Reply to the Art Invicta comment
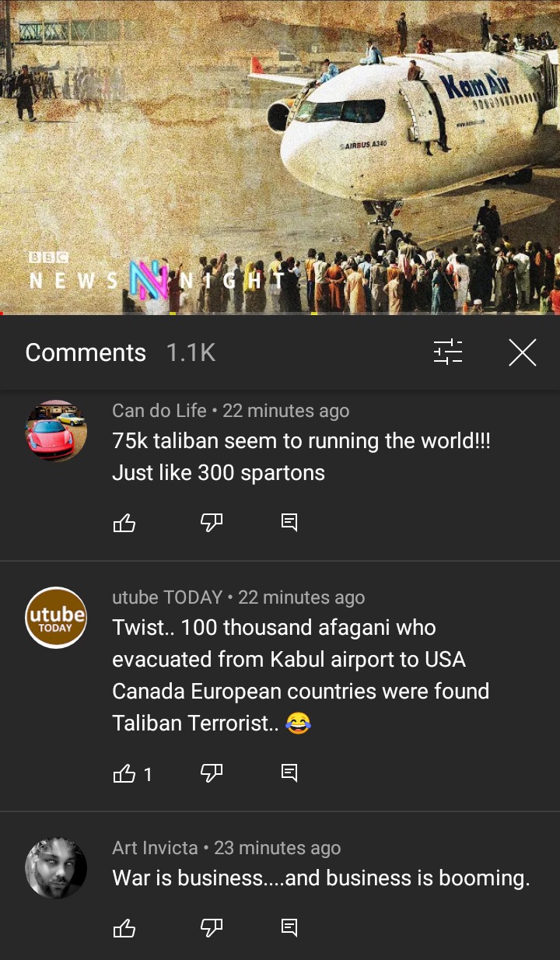560x960 pixels. [x=289, y=928]
